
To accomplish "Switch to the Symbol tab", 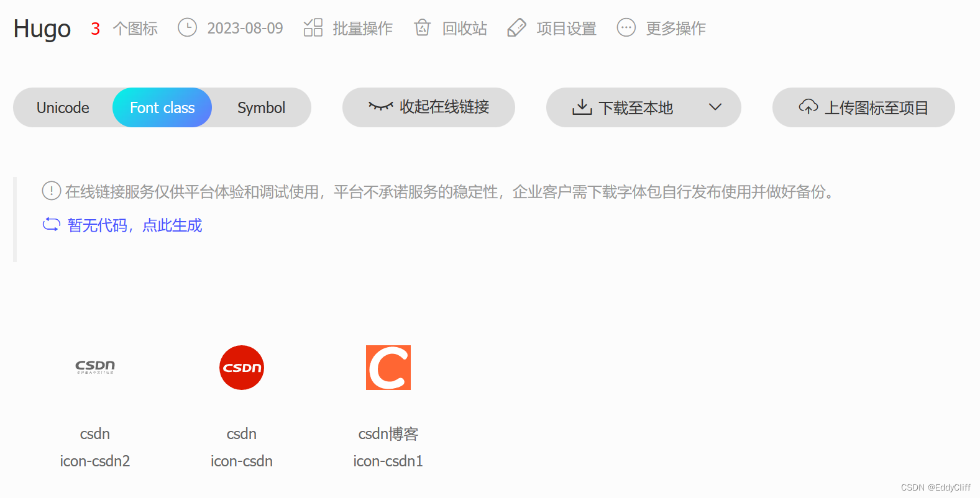I will [x=261, y=107].
